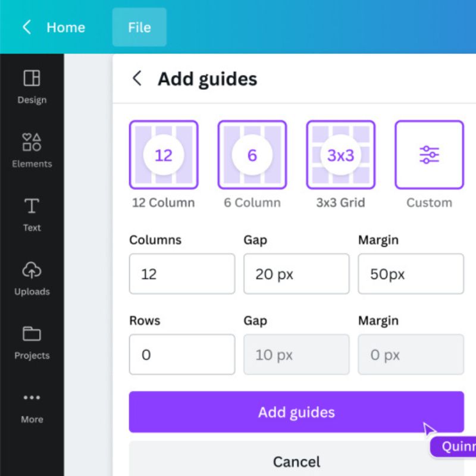Open the Uploads panel

coord(32,278)
